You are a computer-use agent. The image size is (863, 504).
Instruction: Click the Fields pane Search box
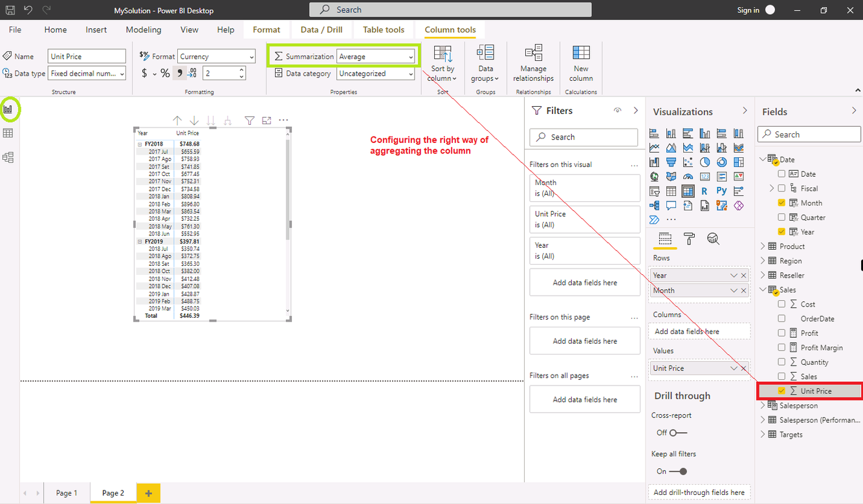(809, 135)
